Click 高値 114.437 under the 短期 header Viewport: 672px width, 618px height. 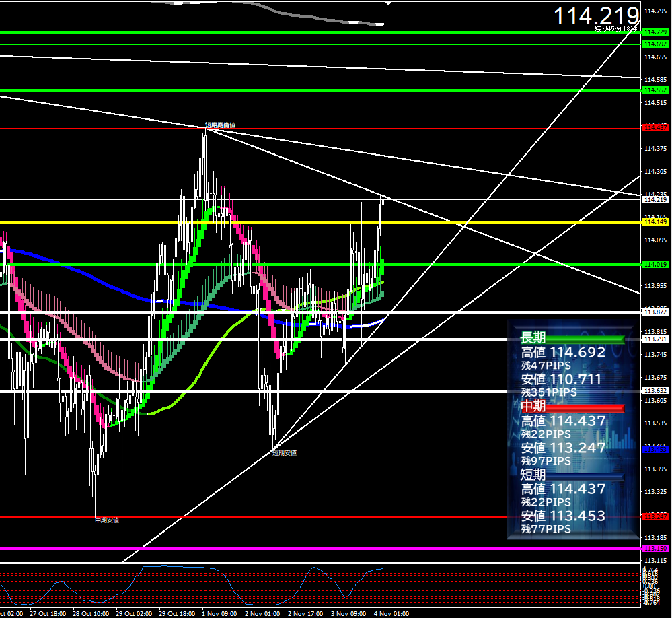(563, 489)
